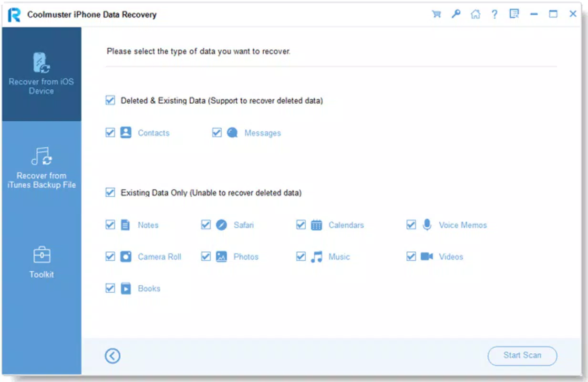
Task: Minimize the Coolmuster window
Action: (534, 14)
